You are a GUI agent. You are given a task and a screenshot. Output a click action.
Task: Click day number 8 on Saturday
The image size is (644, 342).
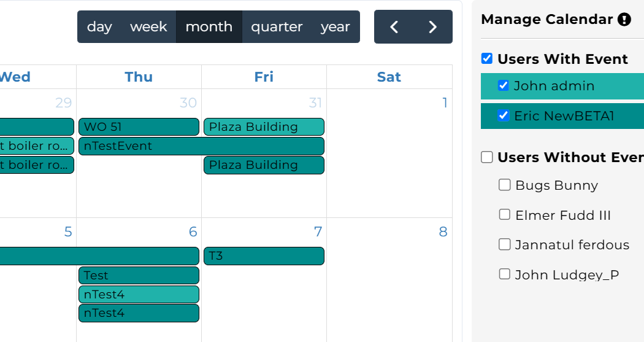[443, 232]
